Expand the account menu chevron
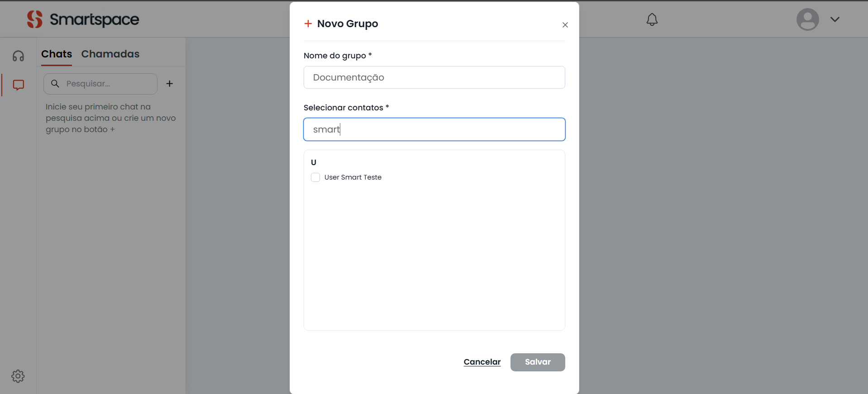Viewport: 868px width, 394px height. pyautogui.click(x=835, y=19)
